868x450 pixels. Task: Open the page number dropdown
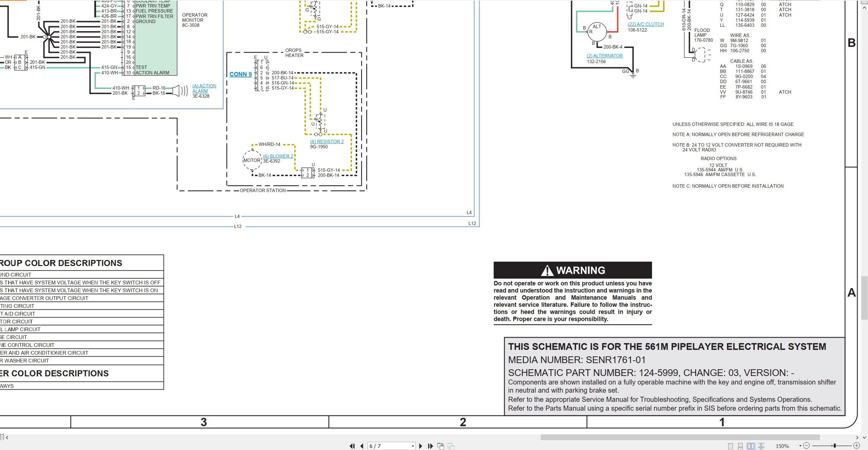[413, 446]
